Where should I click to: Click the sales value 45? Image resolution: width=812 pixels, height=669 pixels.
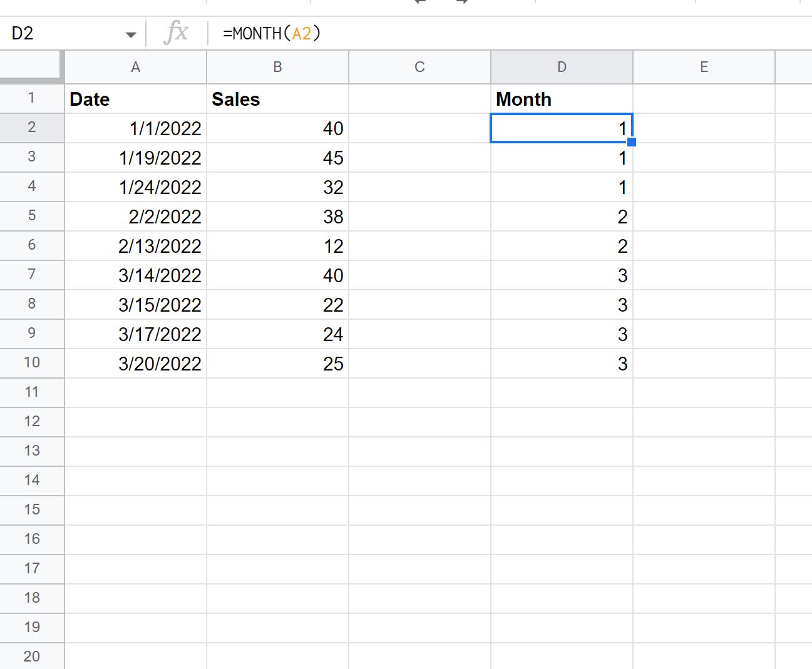(277, 158)
